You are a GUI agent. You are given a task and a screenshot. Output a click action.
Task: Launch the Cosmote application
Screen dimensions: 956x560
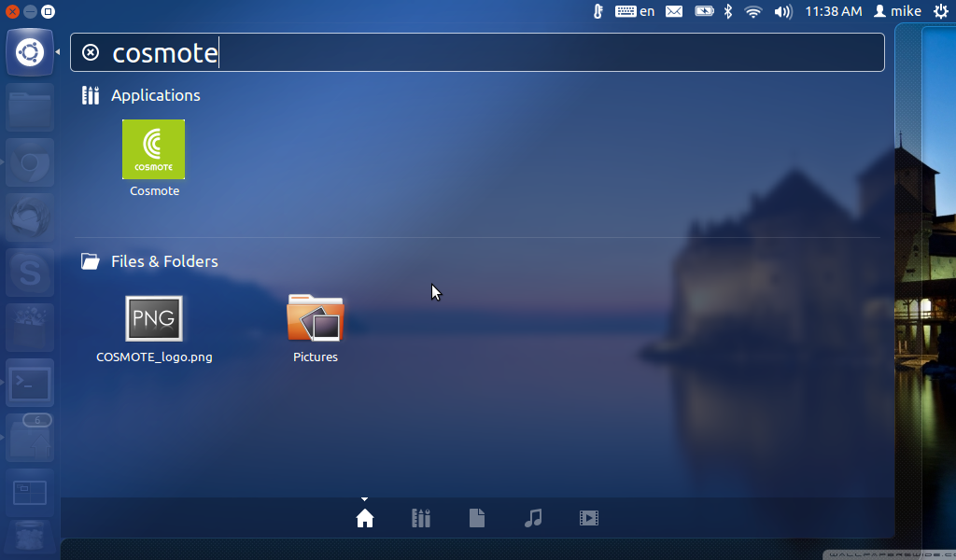153,150
